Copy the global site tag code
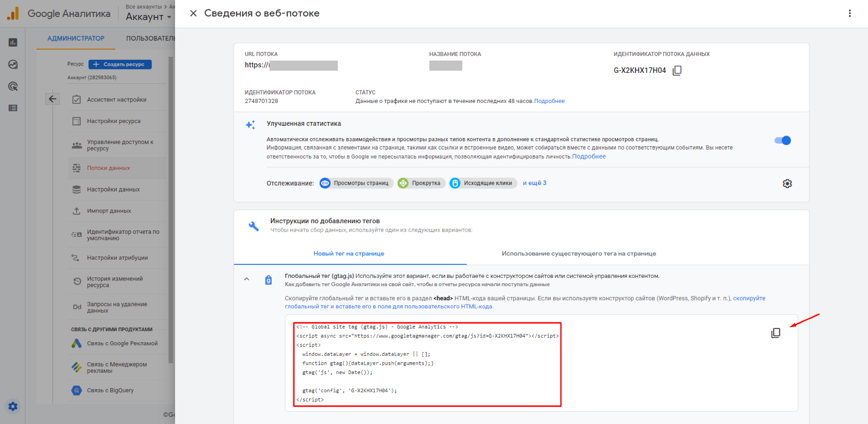The image size is (868, 424). point(775,333)
